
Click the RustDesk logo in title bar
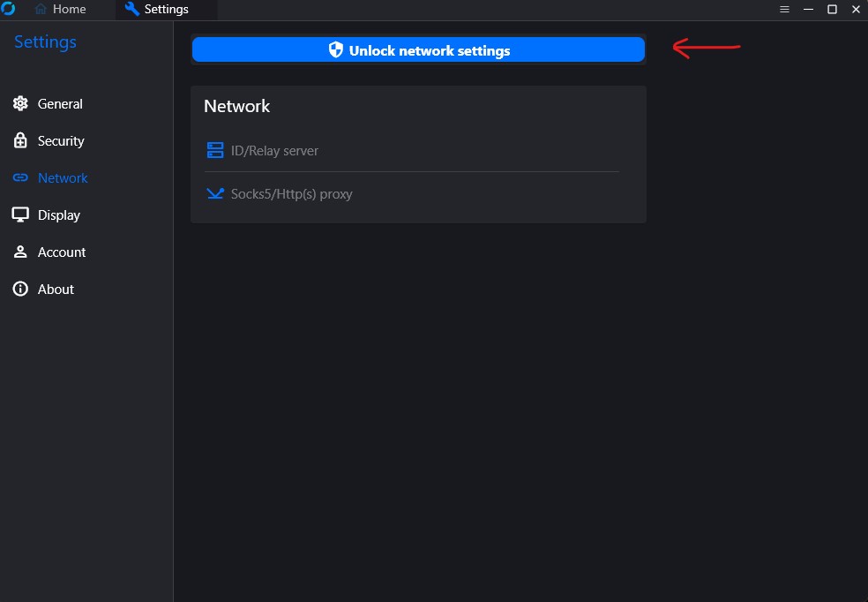[9, 9]
